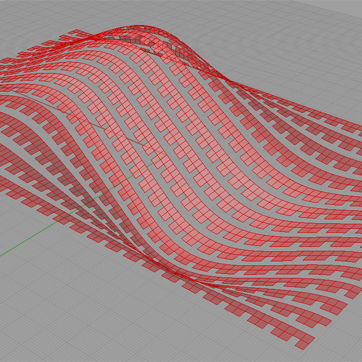Select the short dark curve segment near the surface middle

tap(133, 140)
